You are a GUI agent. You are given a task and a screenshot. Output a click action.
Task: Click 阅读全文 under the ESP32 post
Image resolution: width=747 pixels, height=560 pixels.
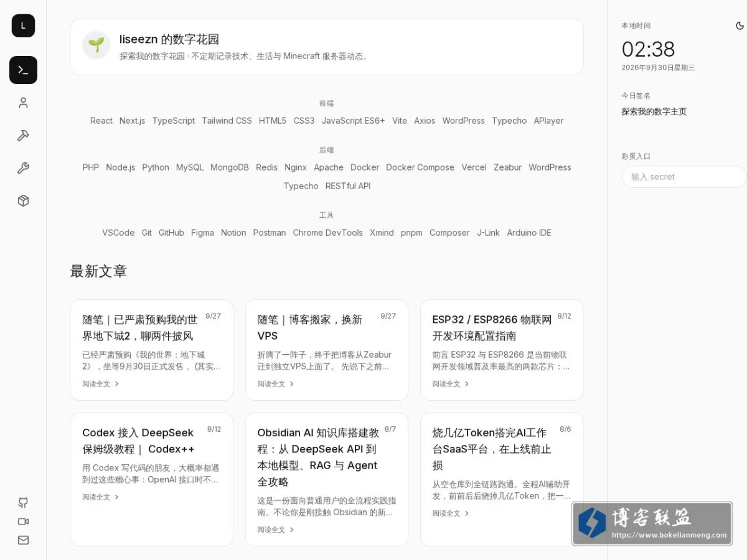[451, 384]
